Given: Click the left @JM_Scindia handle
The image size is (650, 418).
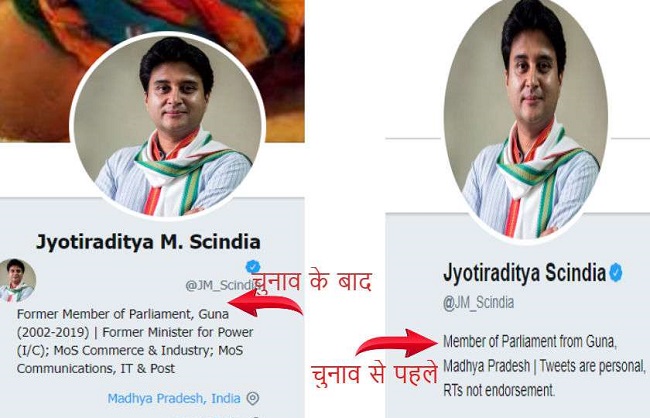Looking at the screenshot, I should click(219, 285).
